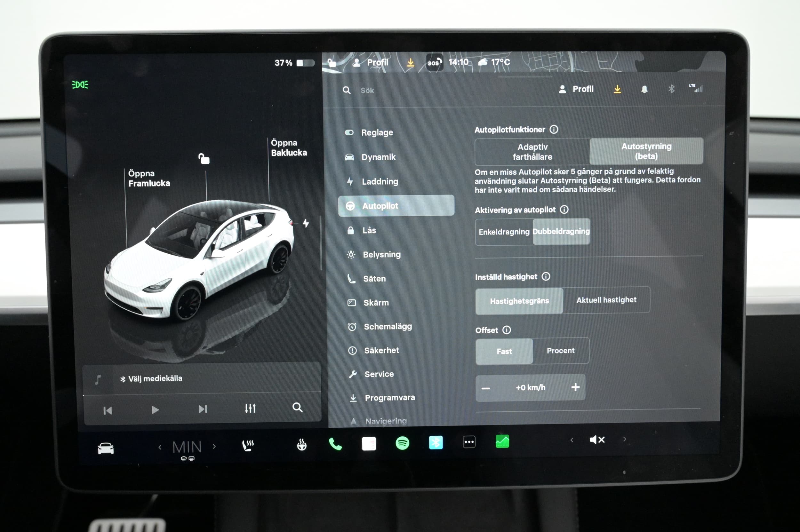The height and width of the screenshot is (532, 800).
Task: Tap Välj mediekälla media source
Action: click(x=151, y=379)
